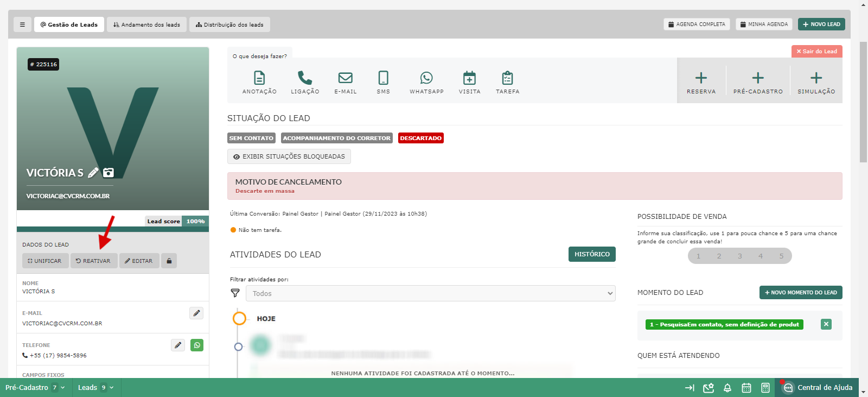Expand the Pré-Cadastro bottom bar menu
868x397 pixels.
(x=35, y=388)
